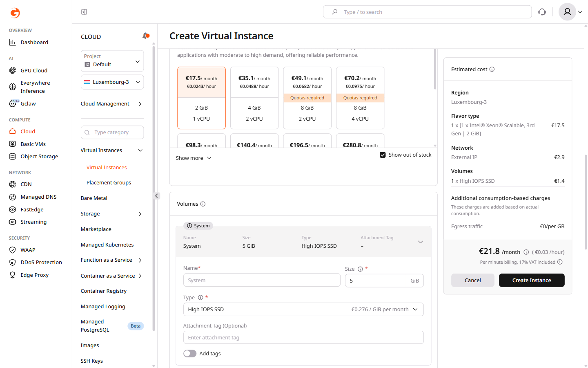The height and width of the screenshot is (368, 588).
Task: Open Virtual Instances submenu item
Action: (107, 168)
